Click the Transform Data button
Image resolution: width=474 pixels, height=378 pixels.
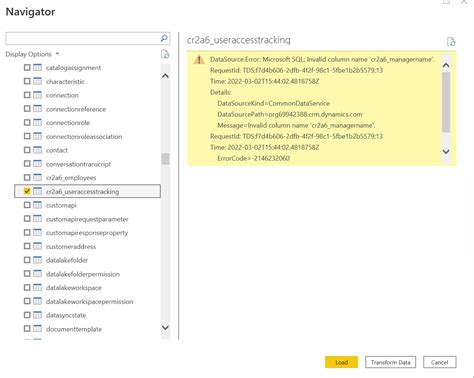tap(390, 362)
